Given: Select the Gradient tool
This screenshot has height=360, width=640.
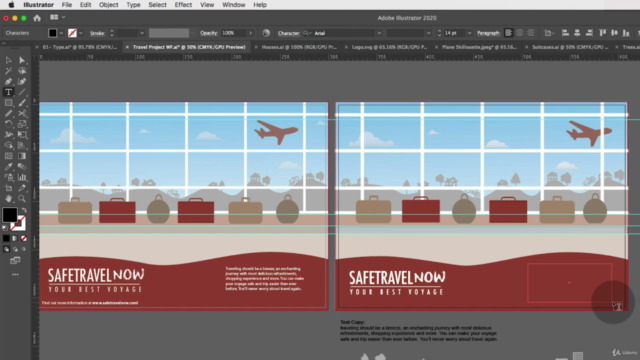Looking at the screenshot, I should (x=22, y=156).
